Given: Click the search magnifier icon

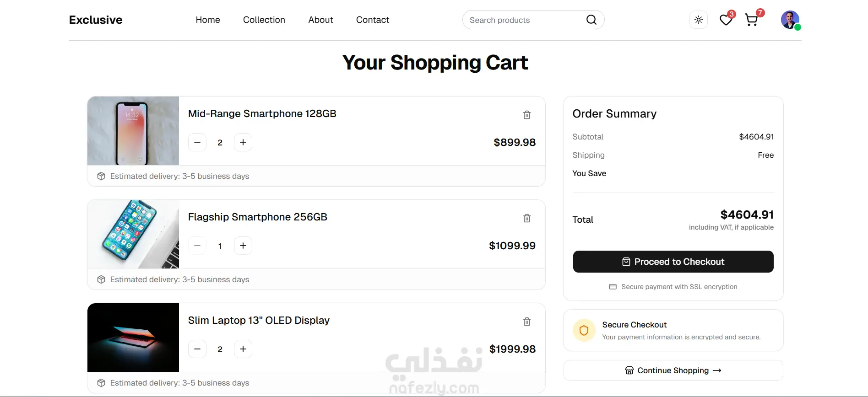Looking at the screenshot, I should pos(591,20).
